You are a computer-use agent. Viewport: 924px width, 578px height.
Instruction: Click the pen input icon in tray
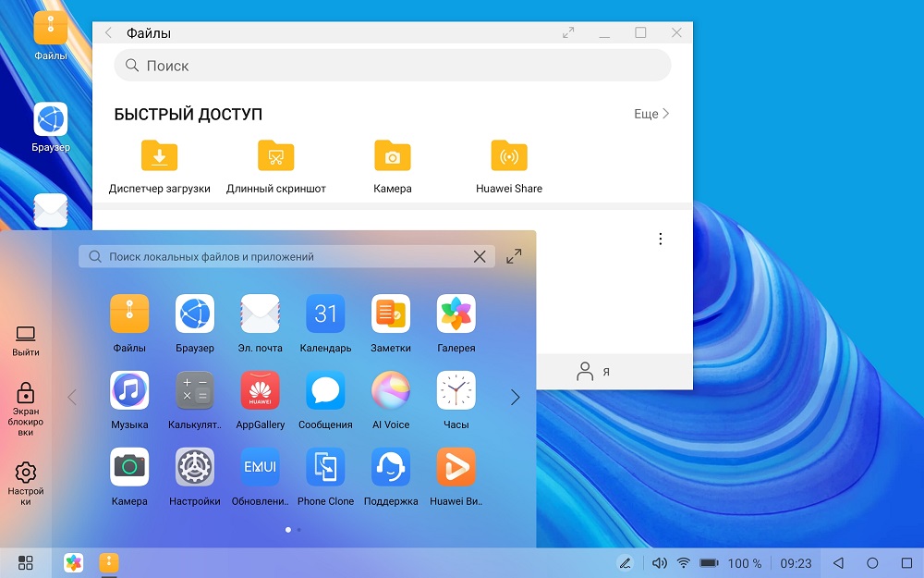click(x=626, y=562)
